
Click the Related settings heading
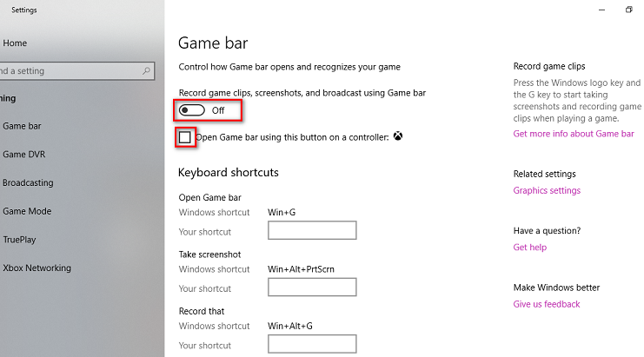(544, 174)
